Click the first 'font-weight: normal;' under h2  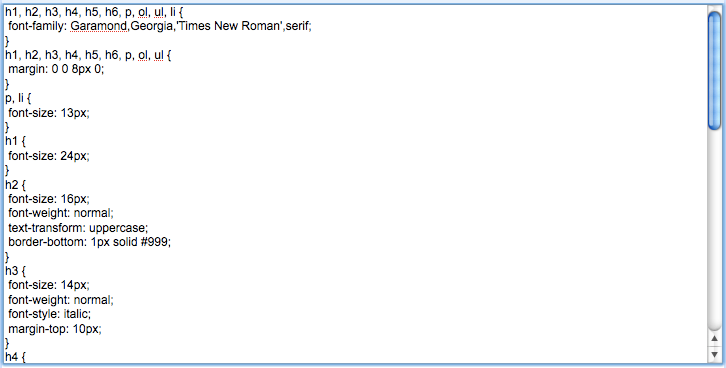tap(61, 213)
